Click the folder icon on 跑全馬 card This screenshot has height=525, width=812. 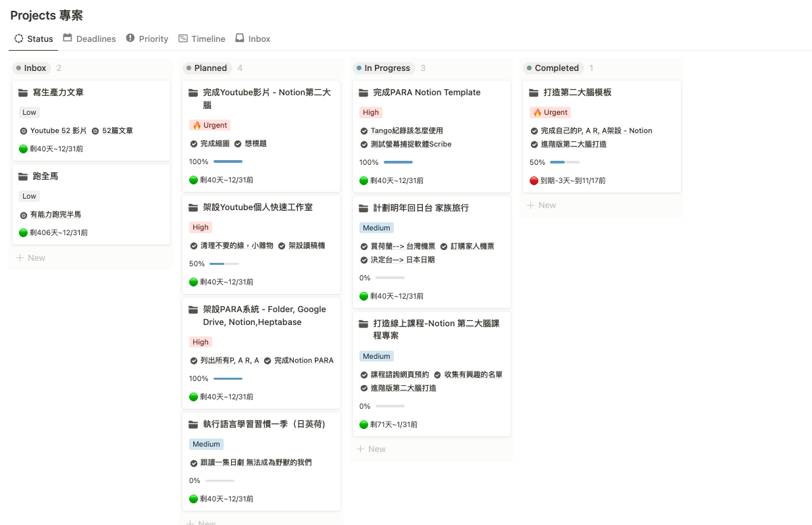[23, 176]
